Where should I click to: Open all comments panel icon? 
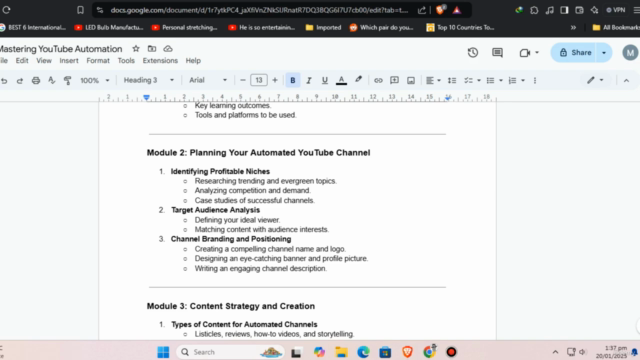tap(497, 52)
